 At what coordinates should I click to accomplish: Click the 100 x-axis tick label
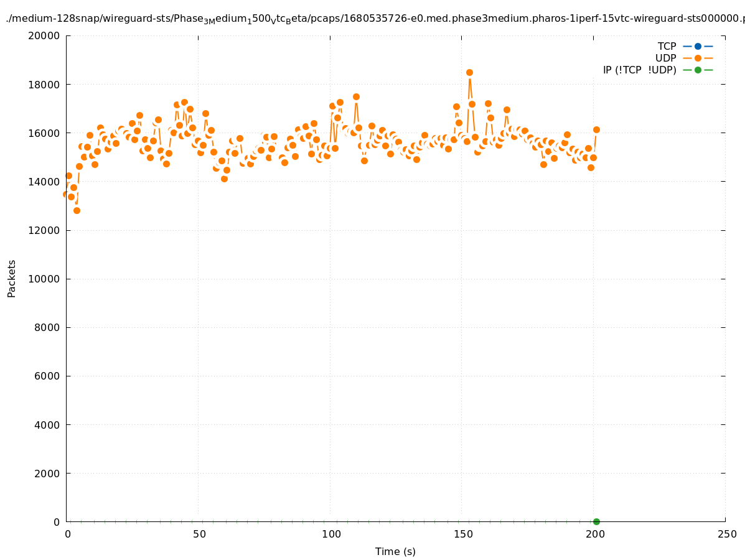[x=331, y=534]
